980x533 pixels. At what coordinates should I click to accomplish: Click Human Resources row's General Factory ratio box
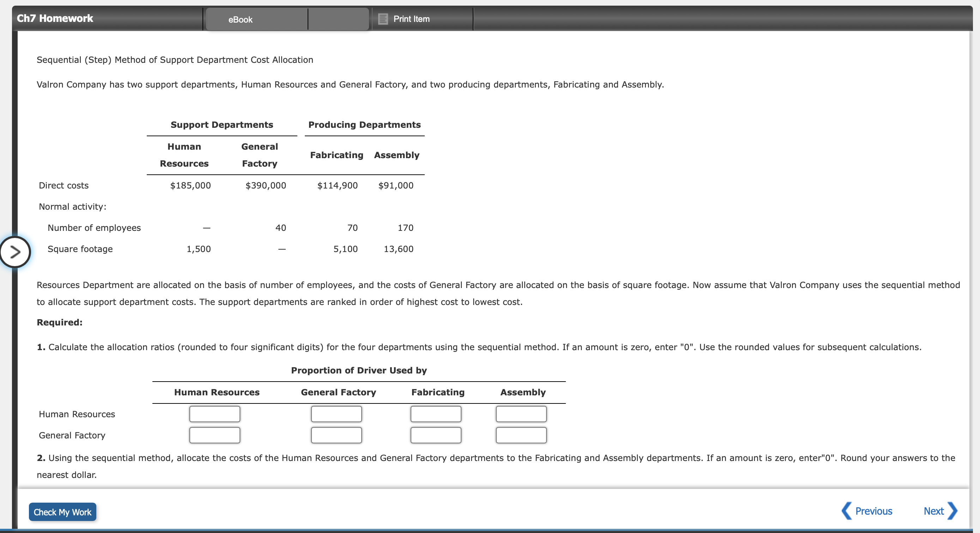[x=336, y=414]
